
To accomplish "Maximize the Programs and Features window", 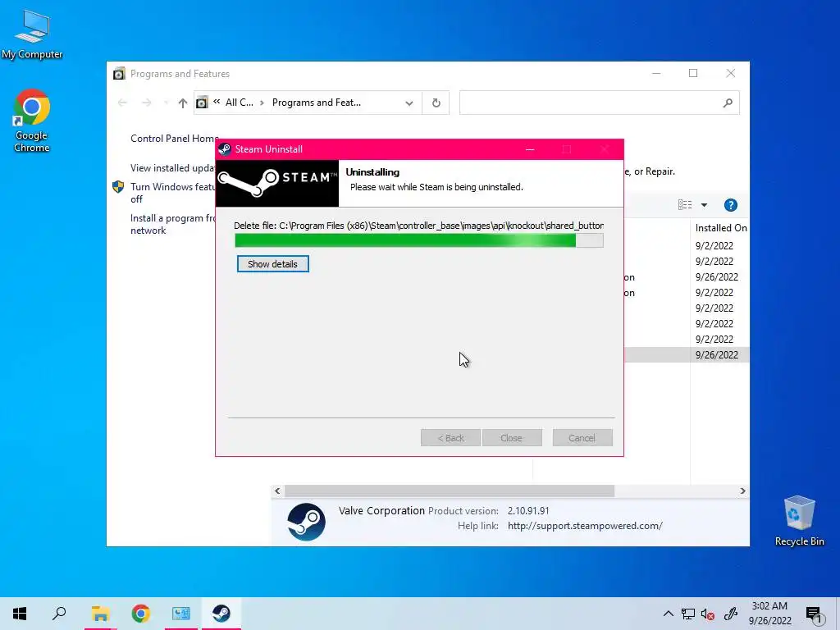I will coord(693,73).
